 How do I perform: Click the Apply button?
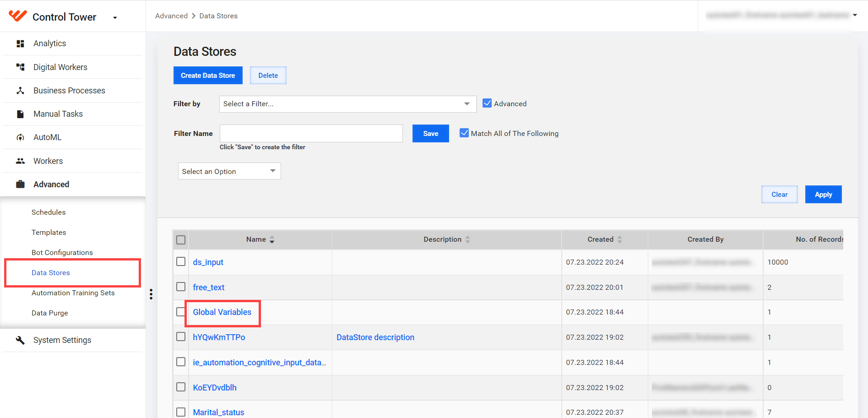[x=824, y=195]
